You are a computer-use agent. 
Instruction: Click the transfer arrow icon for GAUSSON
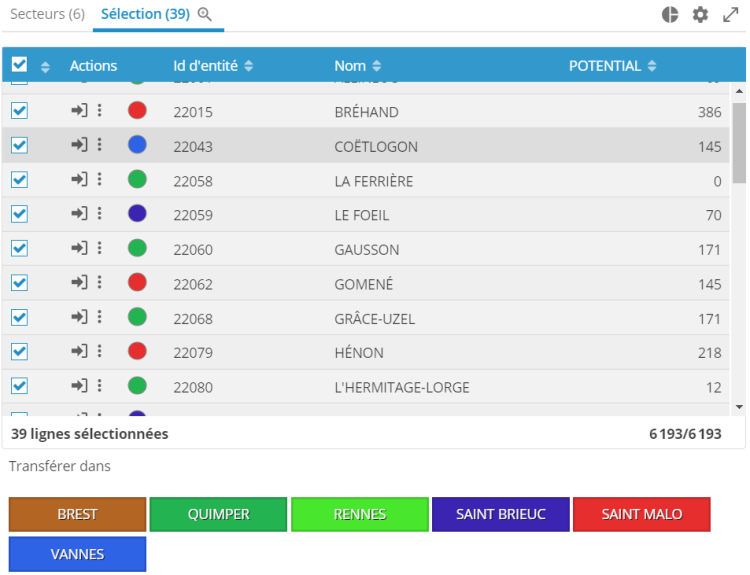pyautogui.click(x=80, y=248)
